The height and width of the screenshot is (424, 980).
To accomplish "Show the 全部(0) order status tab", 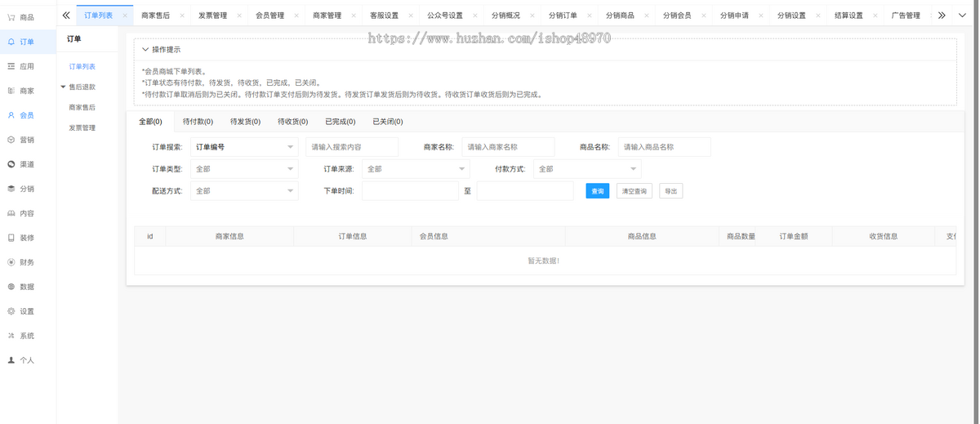I will [150, 122].
